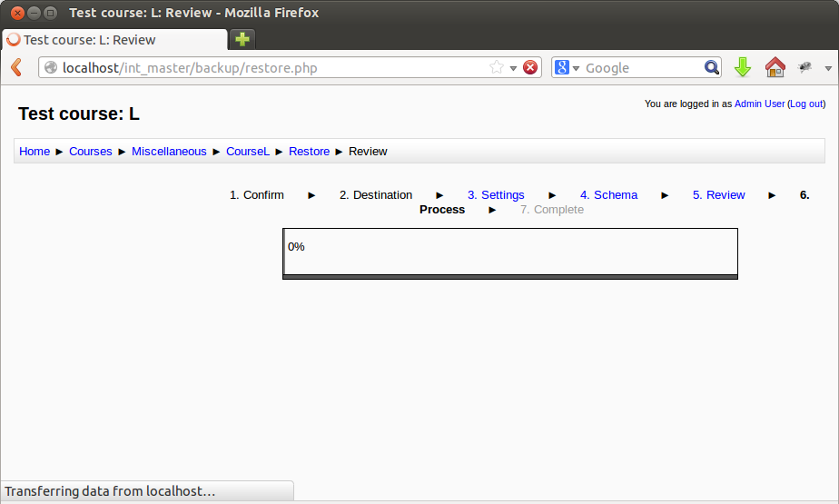Minimize the Firefox window
Screen dimensions: 839x504
pos(34,13)
